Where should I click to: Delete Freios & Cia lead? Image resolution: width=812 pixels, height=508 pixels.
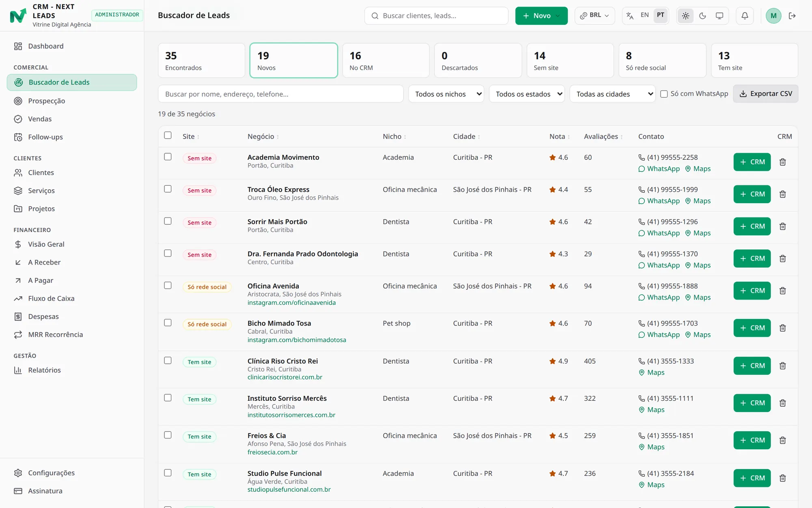point(783,440)
